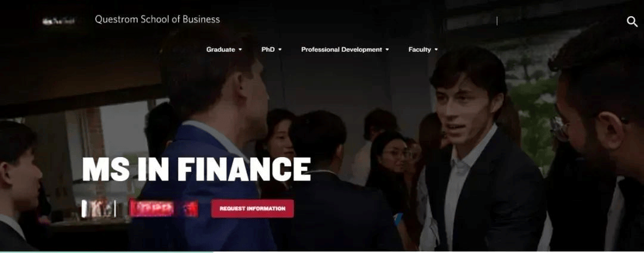Click the blurred white-outlined button under the heading
This screenshot has width=644, height=253.
point(98,208)
